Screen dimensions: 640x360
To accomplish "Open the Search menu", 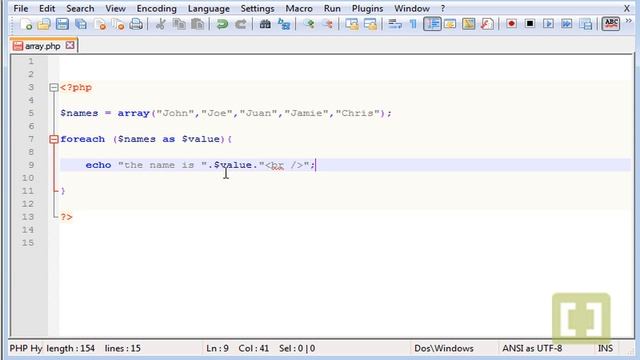I will point(80,8).
